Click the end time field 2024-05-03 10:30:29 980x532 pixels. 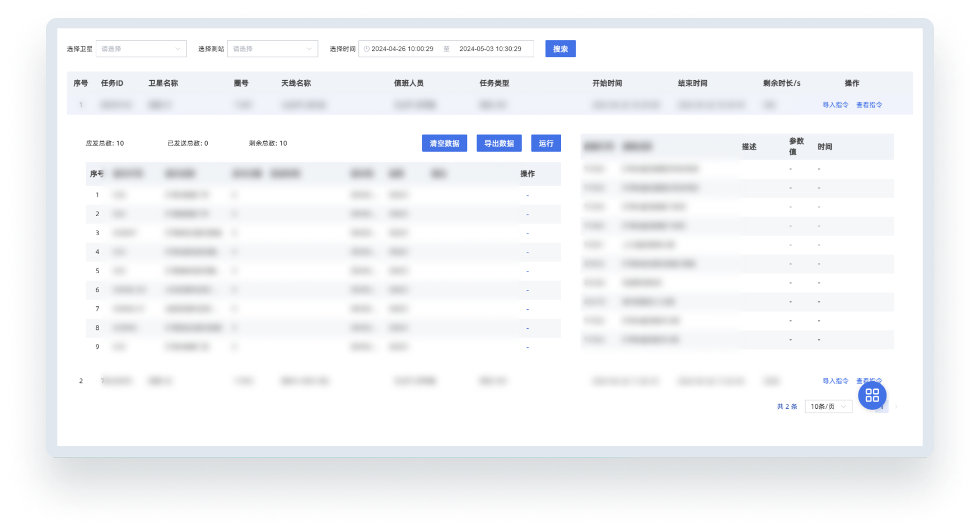click(490, 49)
